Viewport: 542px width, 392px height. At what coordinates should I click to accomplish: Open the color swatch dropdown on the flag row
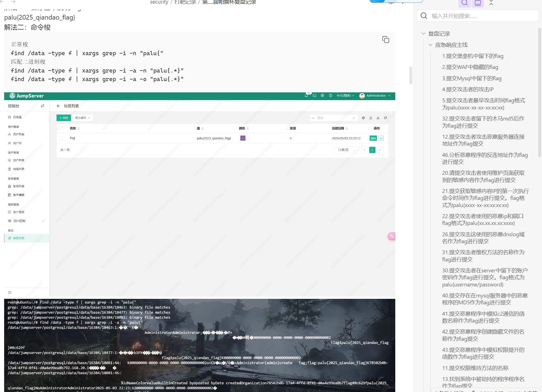coord(242,138)
